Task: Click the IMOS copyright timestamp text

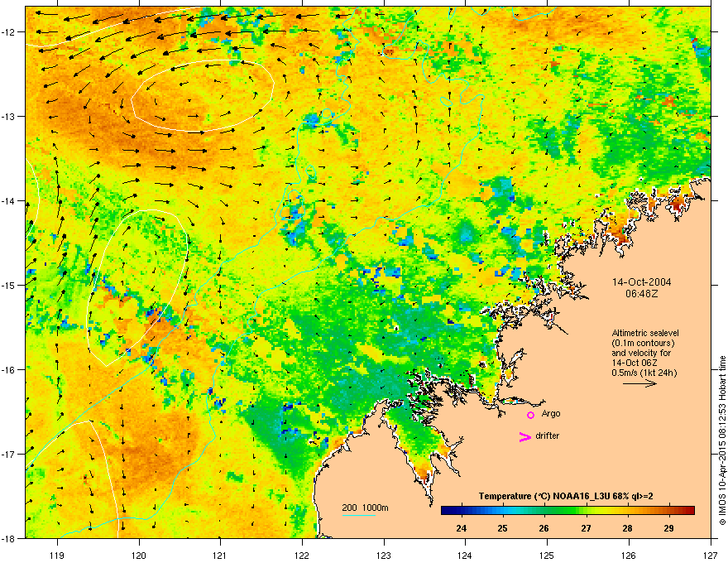Action: tap(722, 440)
